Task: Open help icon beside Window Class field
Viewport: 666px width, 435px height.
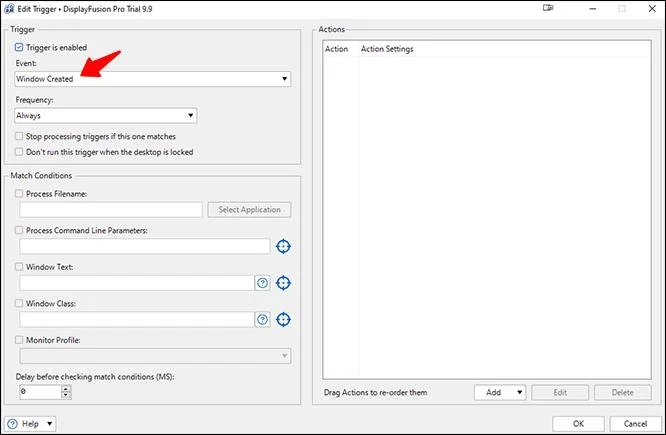Action: click(262, 319)
